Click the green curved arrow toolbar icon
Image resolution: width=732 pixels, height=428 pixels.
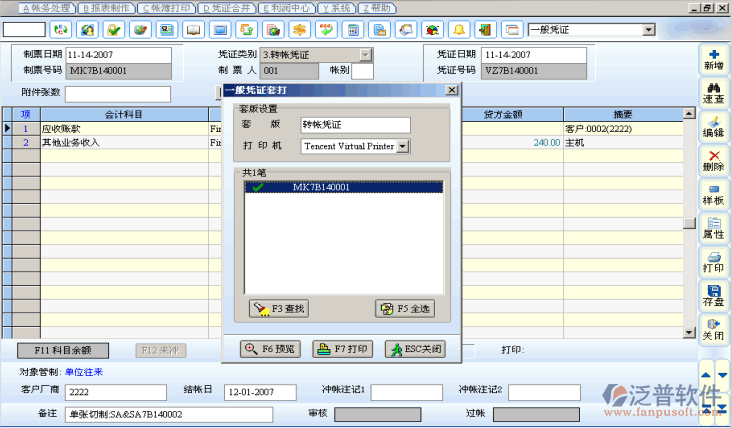pyautogui.click(x=326, y=30)
